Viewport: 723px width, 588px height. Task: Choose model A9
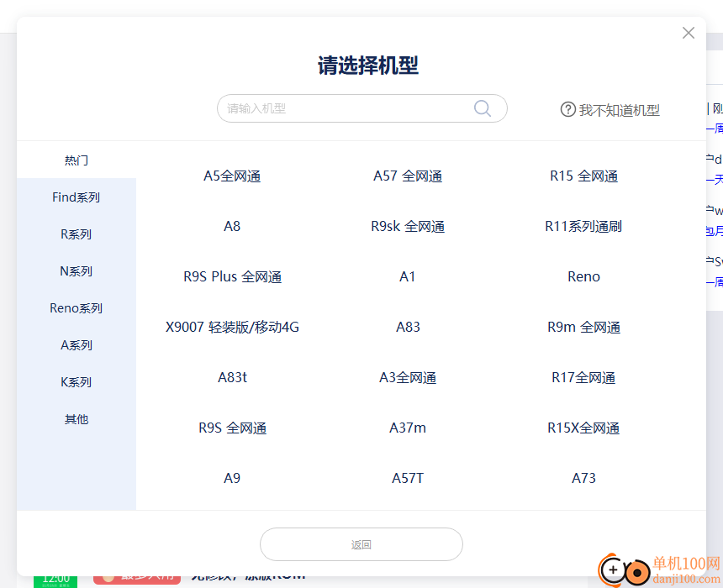point(232,478)
